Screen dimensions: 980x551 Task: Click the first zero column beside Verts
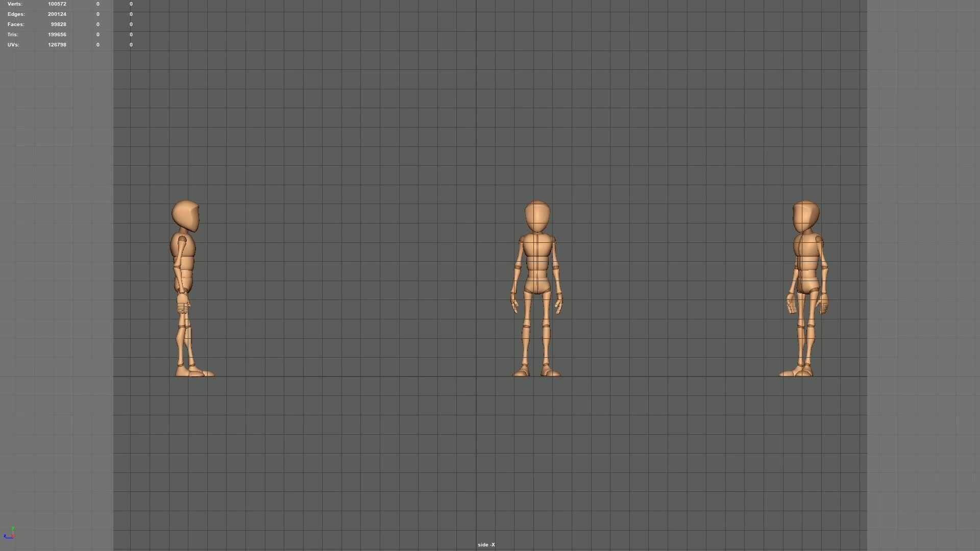pyautogui.click(x=97, y=4)
